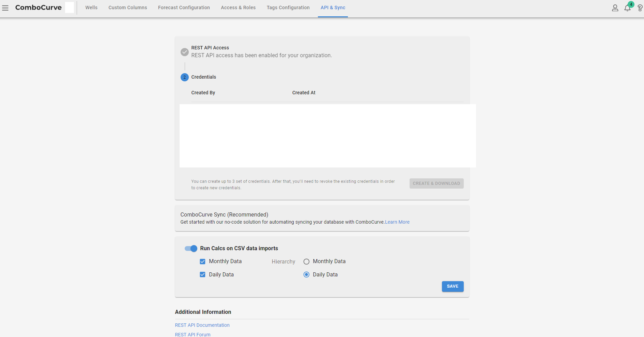Click the Additional Information heading

203,312
